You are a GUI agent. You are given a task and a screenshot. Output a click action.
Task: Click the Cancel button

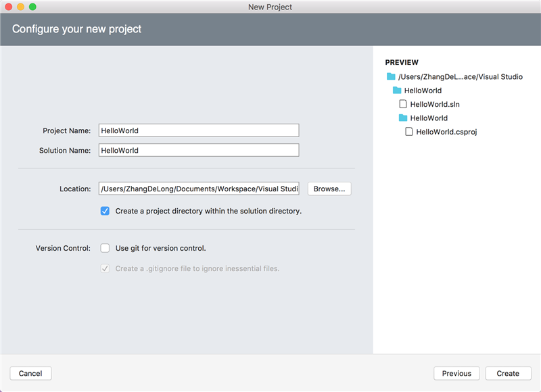30,373
